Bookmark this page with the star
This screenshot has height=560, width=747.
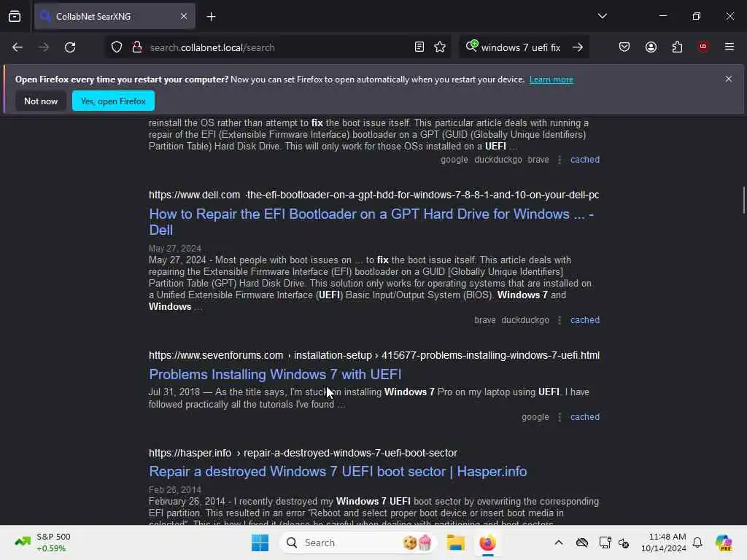tap(440, 47)
